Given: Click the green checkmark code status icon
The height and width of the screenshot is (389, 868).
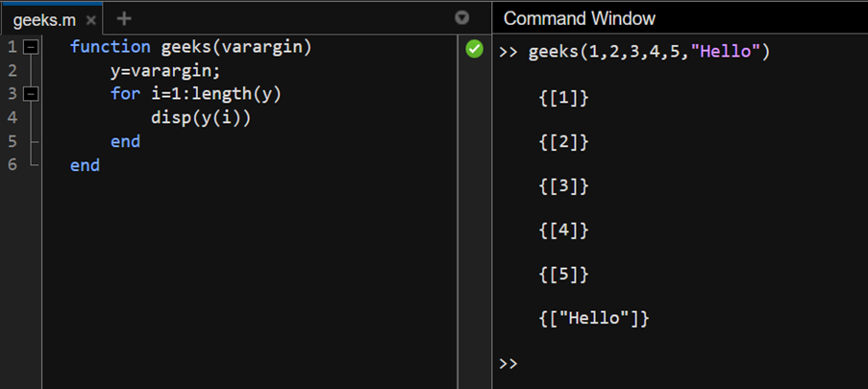Looking at the screenshot, I should [x=474, y=48].
